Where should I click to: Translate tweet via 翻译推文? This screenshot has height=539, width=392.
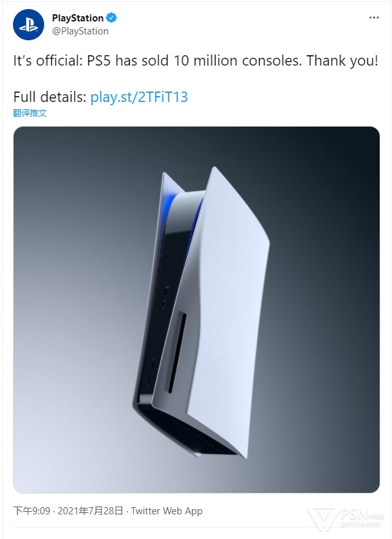tap(30, 113)
